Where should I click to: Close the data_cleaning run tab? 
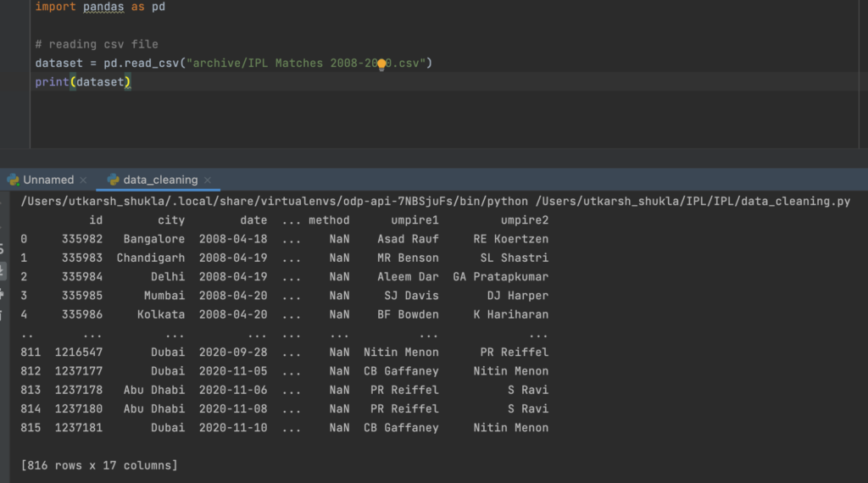pos(208,180)
